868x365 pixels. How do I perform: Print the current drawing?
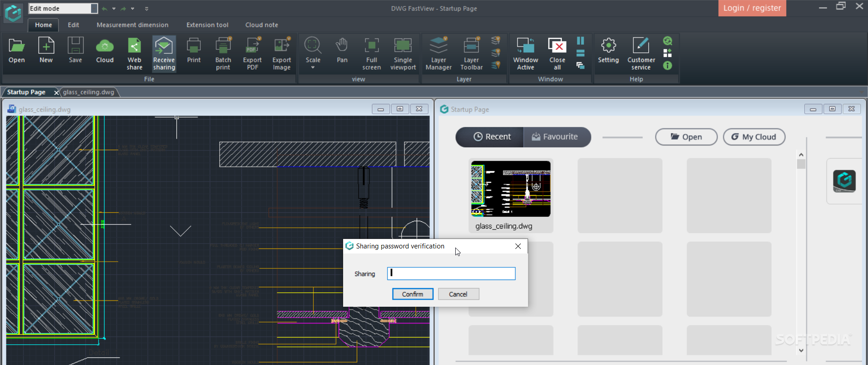[193, 50]
